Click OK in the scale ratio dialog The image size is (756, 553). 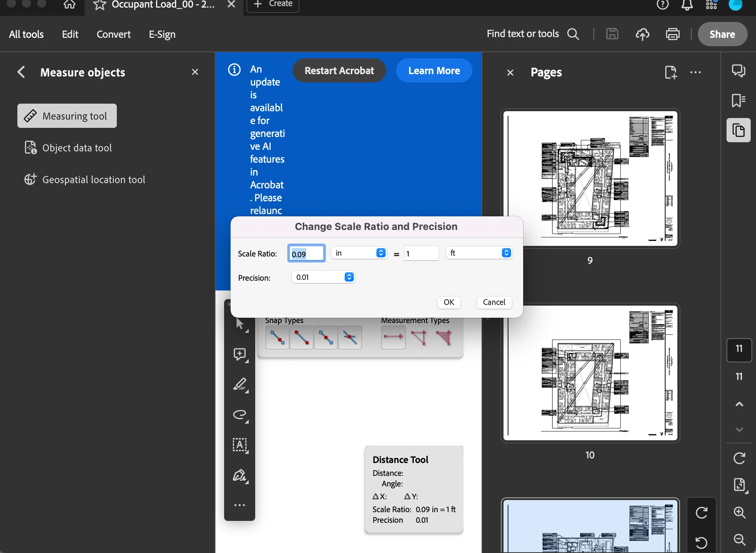[449, 302]
